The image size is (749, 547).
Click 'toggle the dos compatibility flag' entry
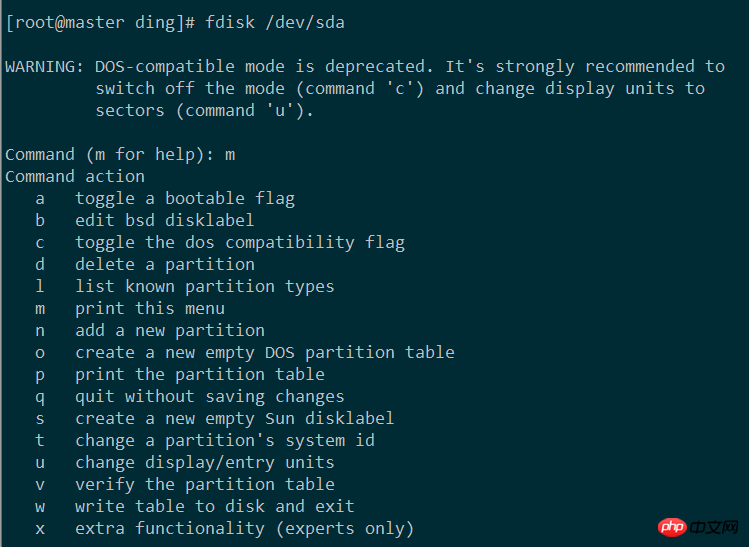pos(240,242)
